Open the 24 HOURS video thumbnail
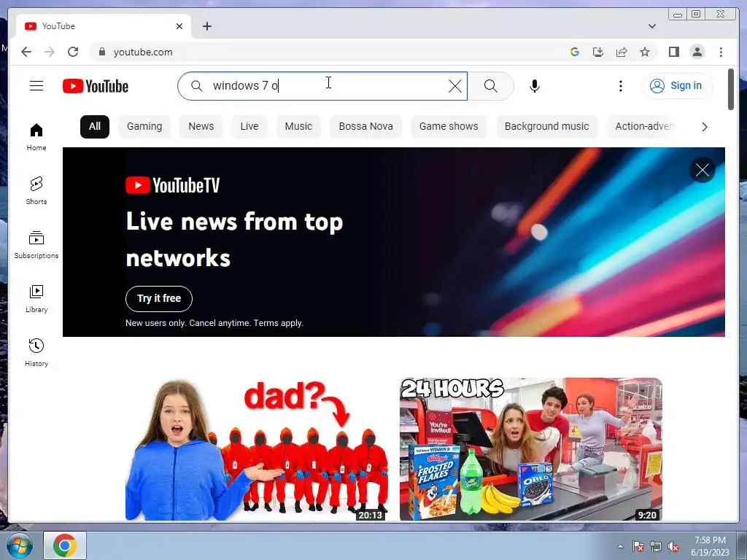Screen dimensions: 747x560 (x=531, y=449)
